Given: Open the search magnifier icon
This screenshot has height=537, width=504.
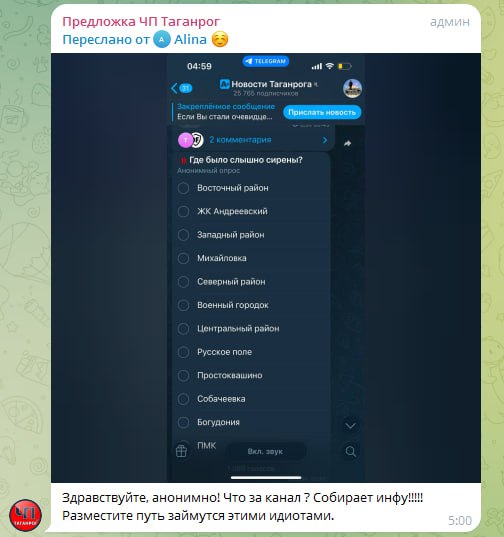Looking at the screenshot, I should click(x=350, y=451).
